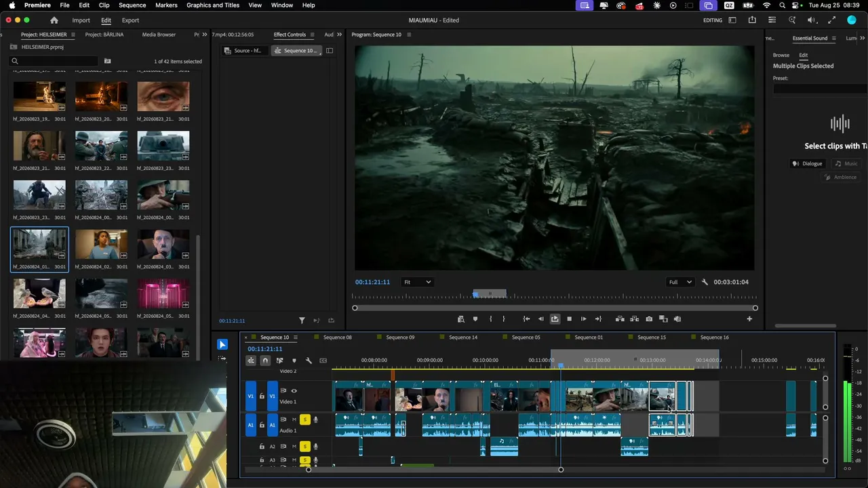Viewport: 868px width, 488px height.
Task: Open timeline display settings wrench
Action: (x=309, y=361)
